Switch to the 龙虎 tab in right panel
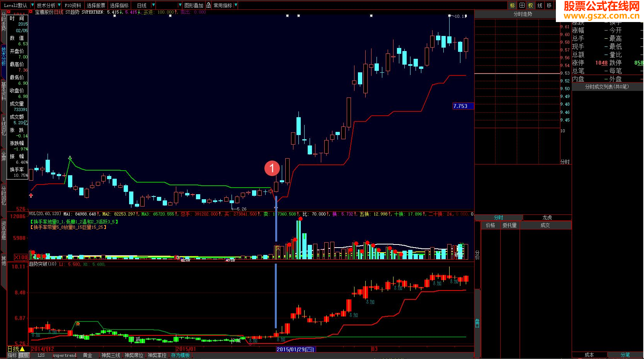The height and width of the screenshot is (359, 644). coord(547,217)
